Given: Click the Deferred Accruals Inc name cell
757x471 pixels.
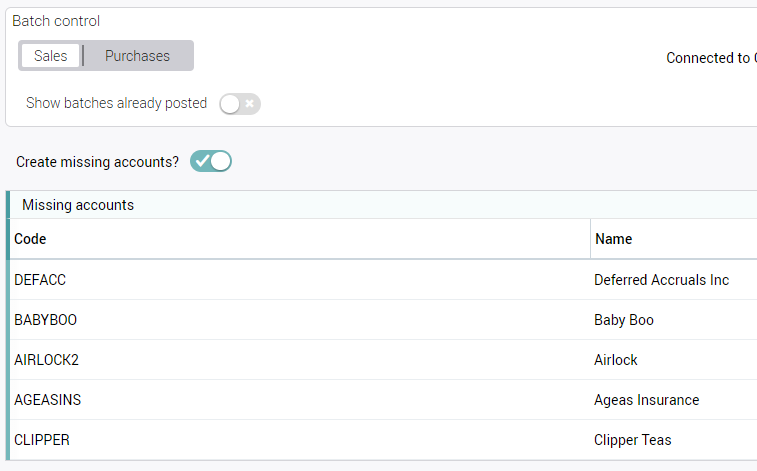Looking at the screenshot, I should pos(661,280).
